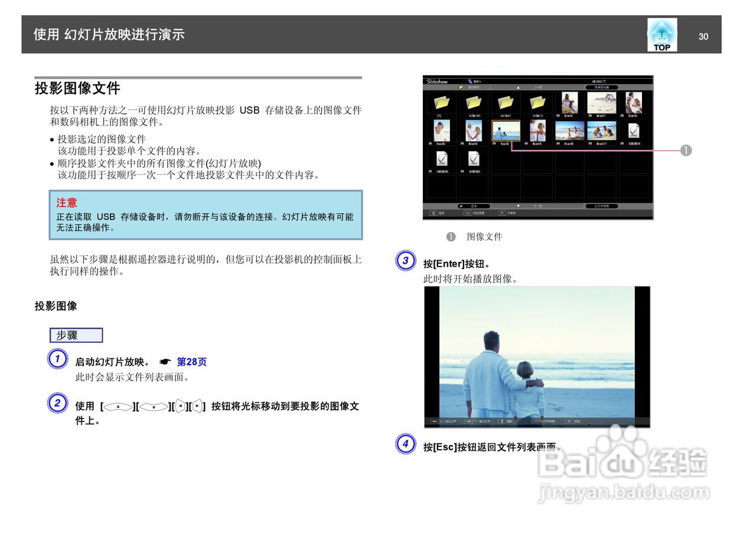Viewport: 756px width, 535px height.
Task: Select the drive selection item at top right
Action: (x=601, y=87)
